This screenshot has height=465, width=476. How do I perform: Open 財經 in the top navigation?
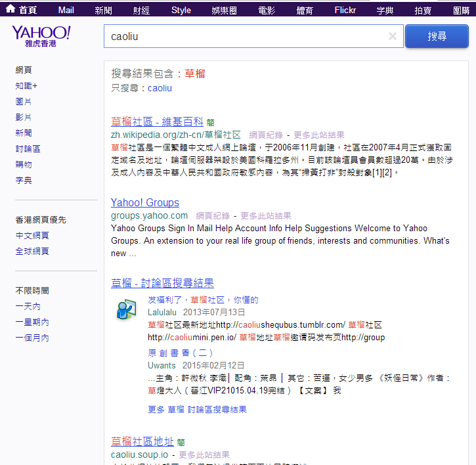point(141,11)
